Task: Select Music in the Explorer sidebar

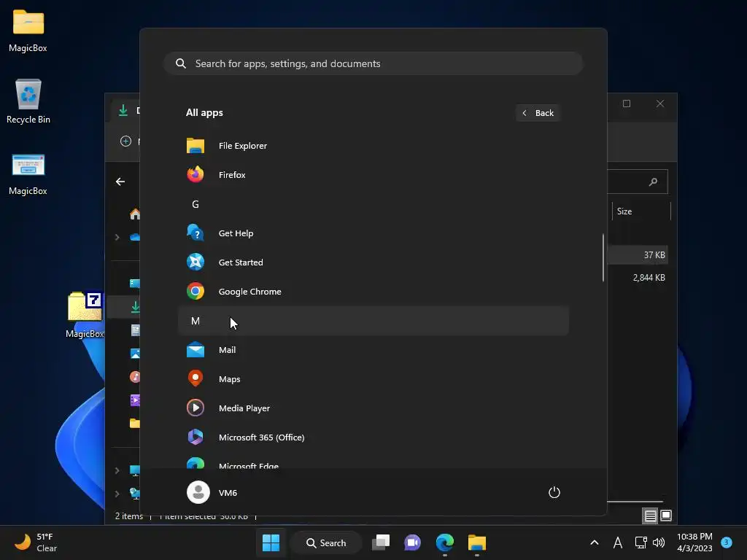Action: pyautogui.click(x=135, y=377)
